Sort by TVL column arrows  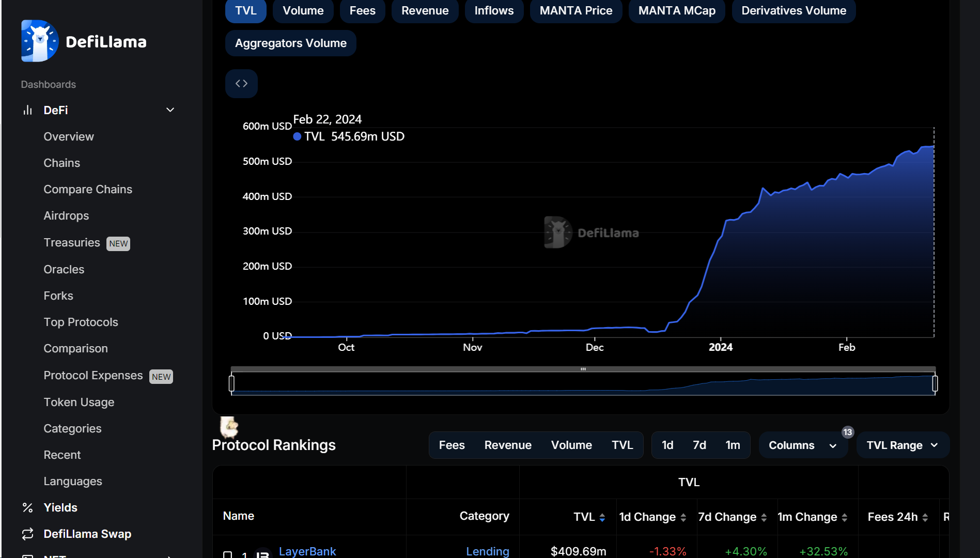pos(602,517)
